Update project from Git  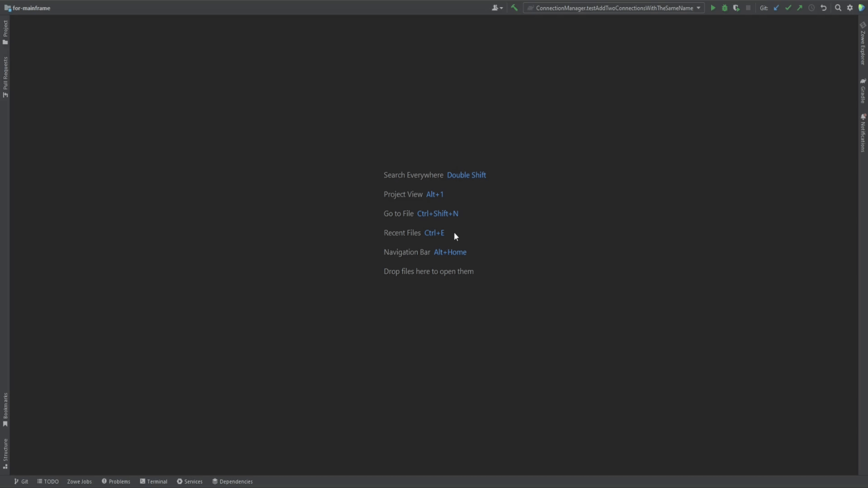pos(776,8)
